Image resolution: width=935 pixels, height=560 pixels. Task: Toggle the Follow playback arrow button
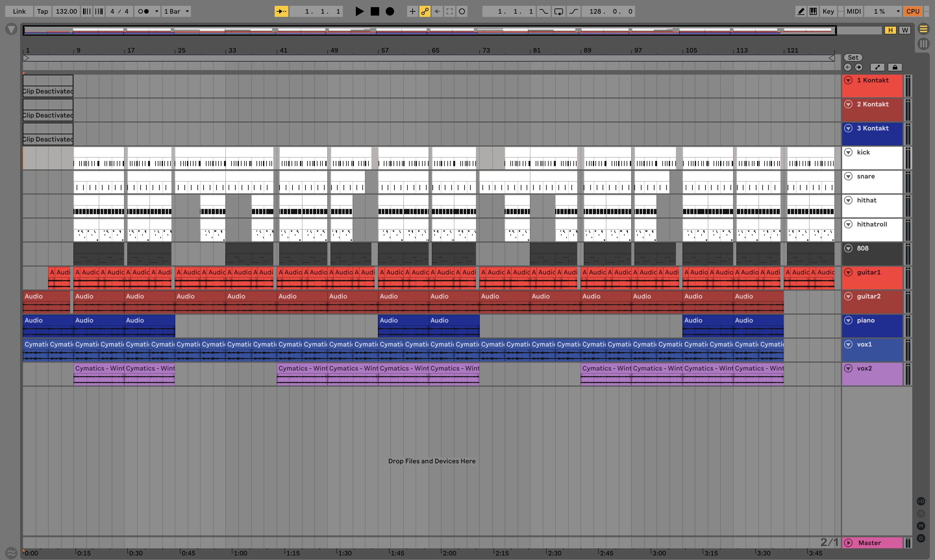pos(281,11)
